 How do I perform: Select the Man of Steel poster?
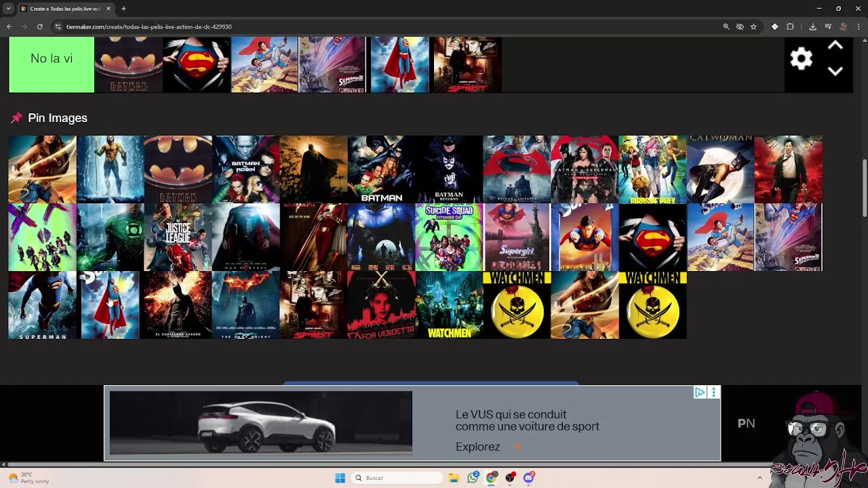click(245, 237)
